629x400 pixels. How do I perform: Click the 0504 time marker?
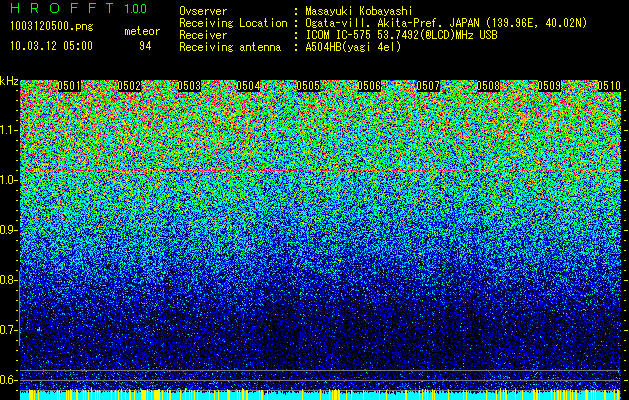pyautogui.click(x=248, y=86)
